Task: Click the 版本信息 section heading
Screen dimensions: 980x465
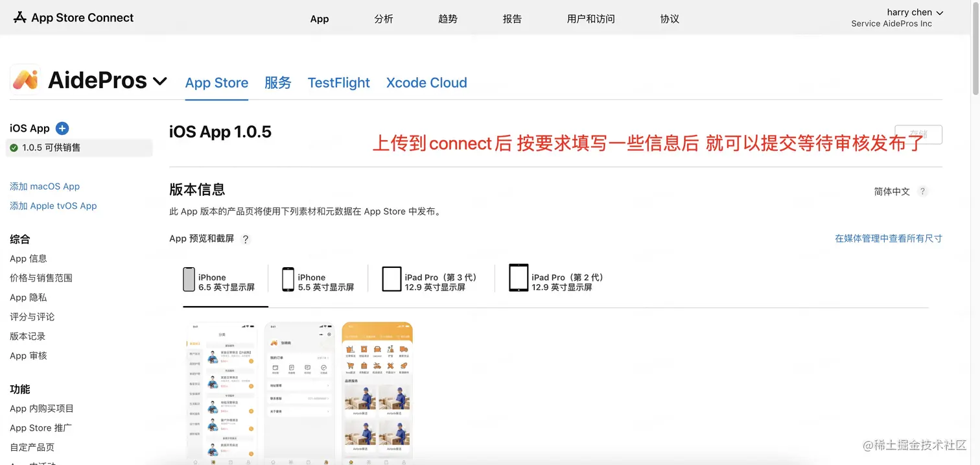Action: pos(197,190)
